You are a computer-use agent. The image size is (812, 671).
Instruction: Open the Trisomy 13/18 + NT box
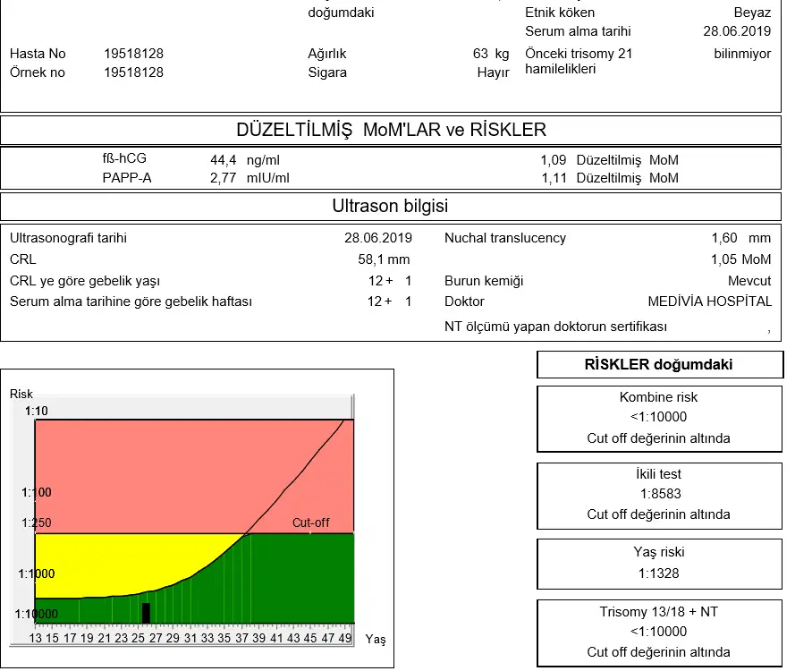659,632
